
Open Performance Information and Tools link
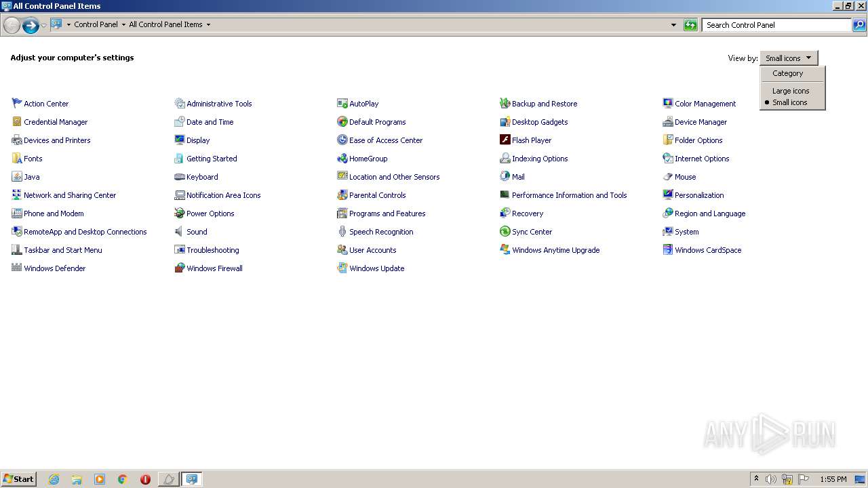(569, 195)
